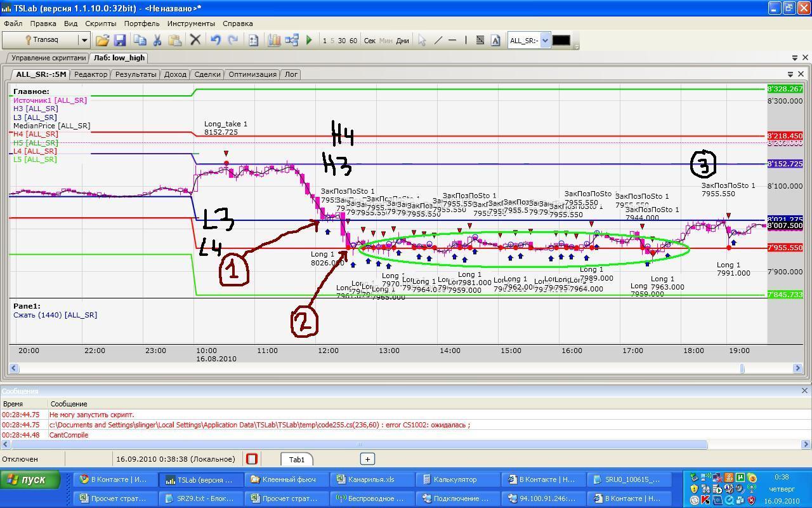This screenshot has height=508, width=812.
Task: Click the plus button to add tab
Action: click(367, 458)
